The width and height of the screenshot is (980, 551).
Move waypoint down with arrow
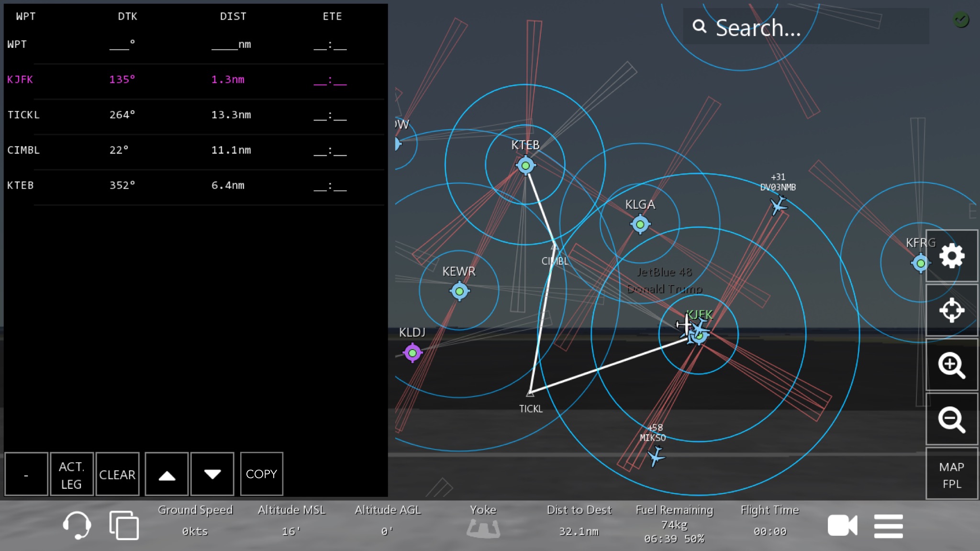click(212, 474)
